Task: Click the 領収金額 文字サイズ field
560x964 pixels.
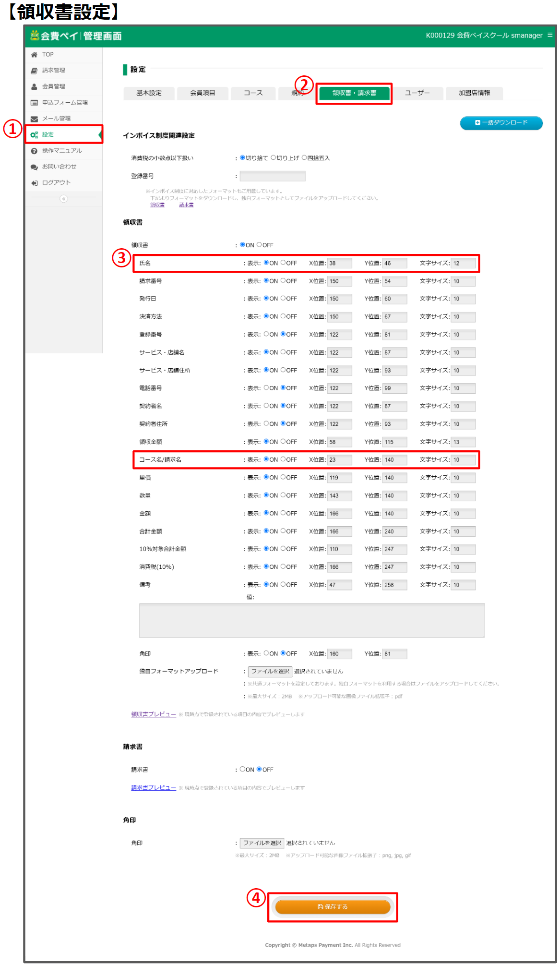Action: 463,442
